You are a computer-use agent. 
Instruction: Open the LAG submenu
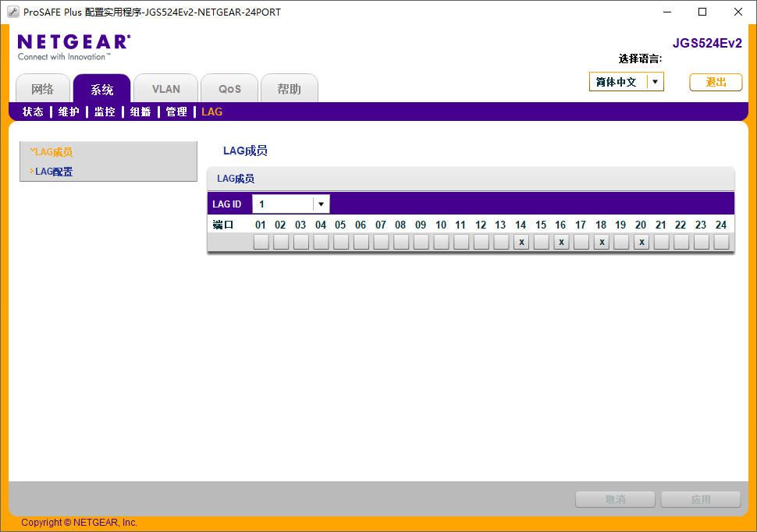pos(212,112)
